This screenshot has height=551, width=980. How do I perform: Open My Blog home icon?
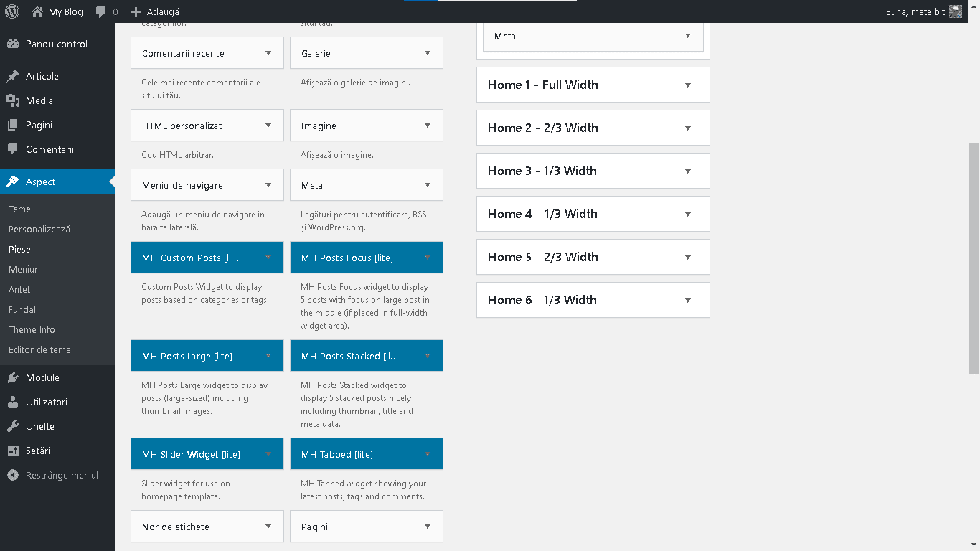37,11
